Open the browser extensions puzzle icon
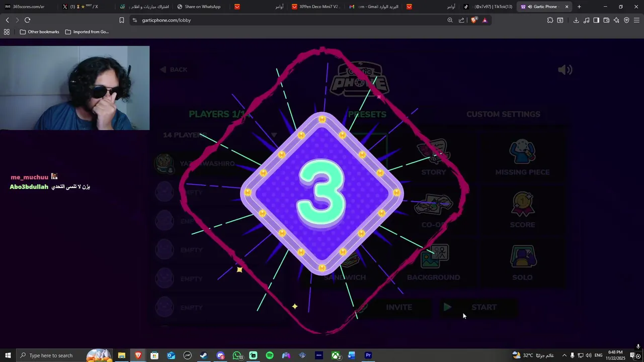The width and height of the screenshot is (644, 362). 550,20
